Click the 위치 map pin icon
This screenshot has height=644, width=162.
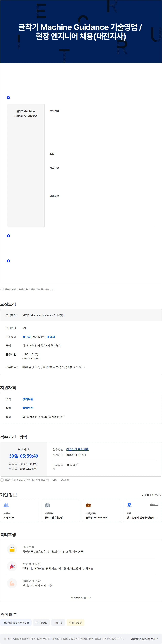[x=129, y=505]
